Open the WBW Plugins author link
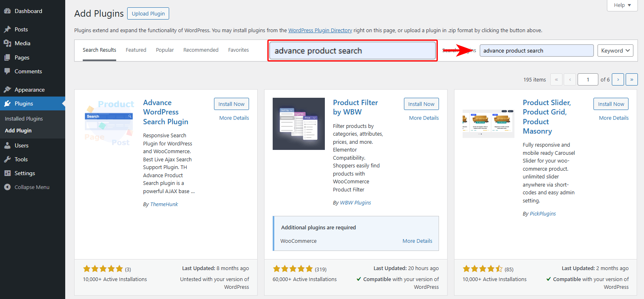Viewport: 644px width, 299px height. (x=355, y=202)
